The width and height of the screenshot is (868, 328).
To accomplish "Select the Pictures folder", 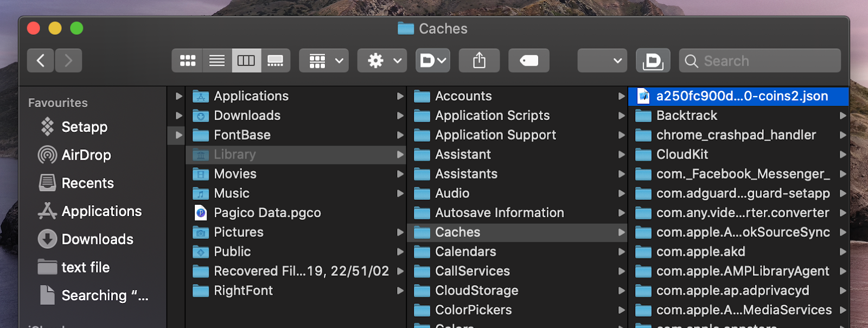I will coord(296,232).
